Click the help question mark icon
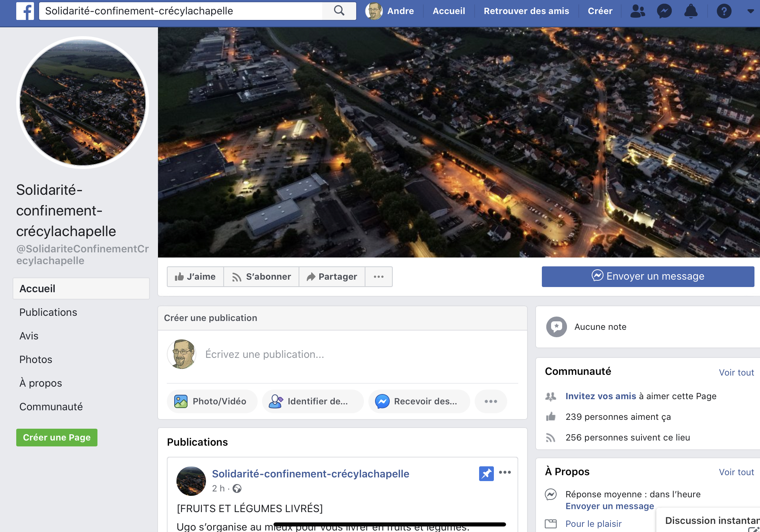This screenshot has width=760, height=532. pyautogui.click(x=724, y=11)
